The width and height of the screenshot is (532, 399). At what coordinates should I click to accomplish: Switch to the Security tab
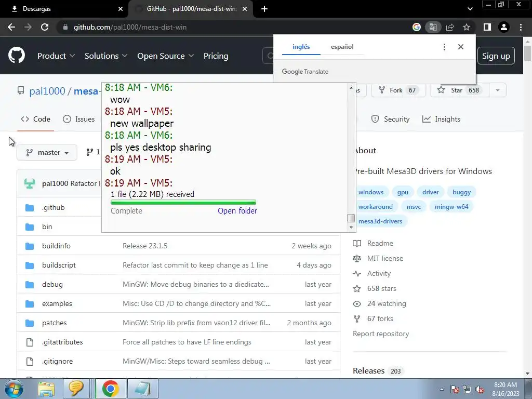point(390,119)
